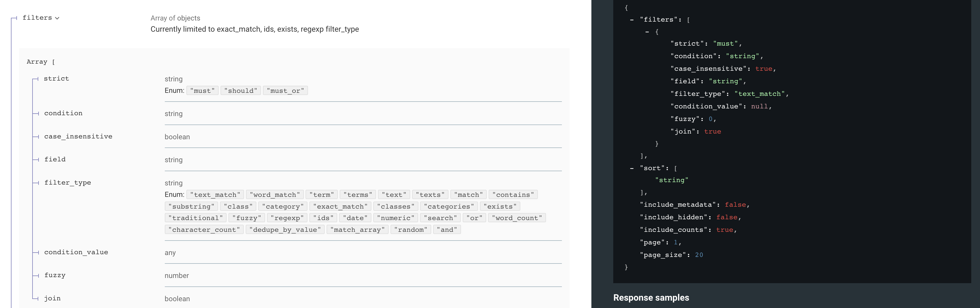Screen dimensions: 980x308
Task: Click the Response samples heading
Action: click(651, 298)
